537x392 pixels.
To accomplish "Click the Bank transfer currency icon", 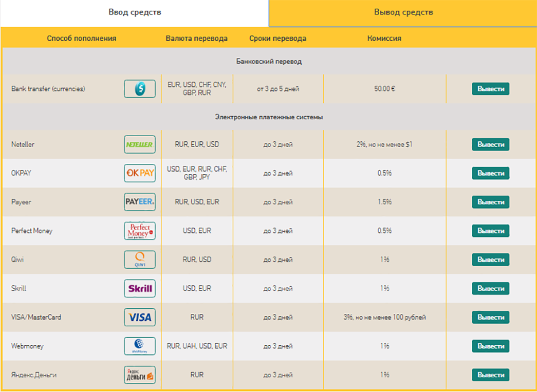I will pos(140,89).
